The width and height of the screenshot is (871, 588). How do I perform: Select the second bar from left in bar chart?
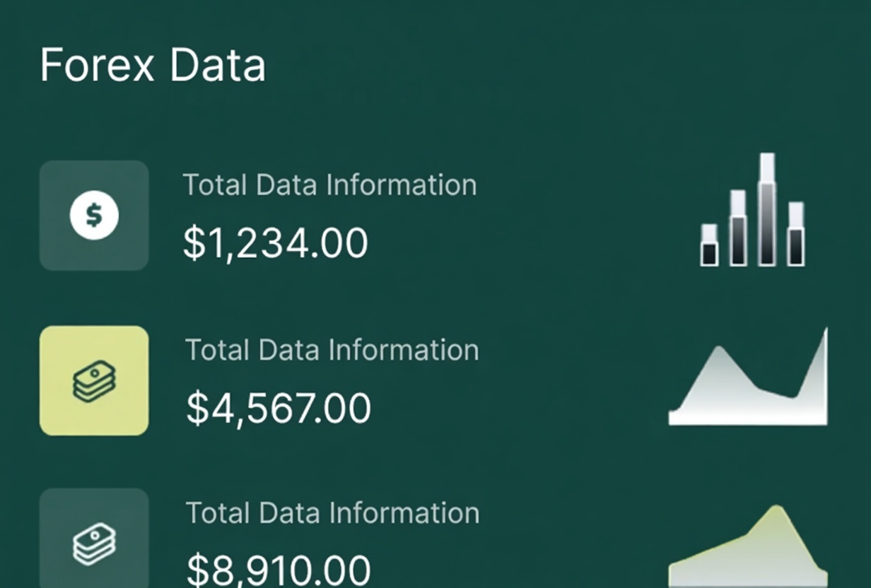point(738,228)
